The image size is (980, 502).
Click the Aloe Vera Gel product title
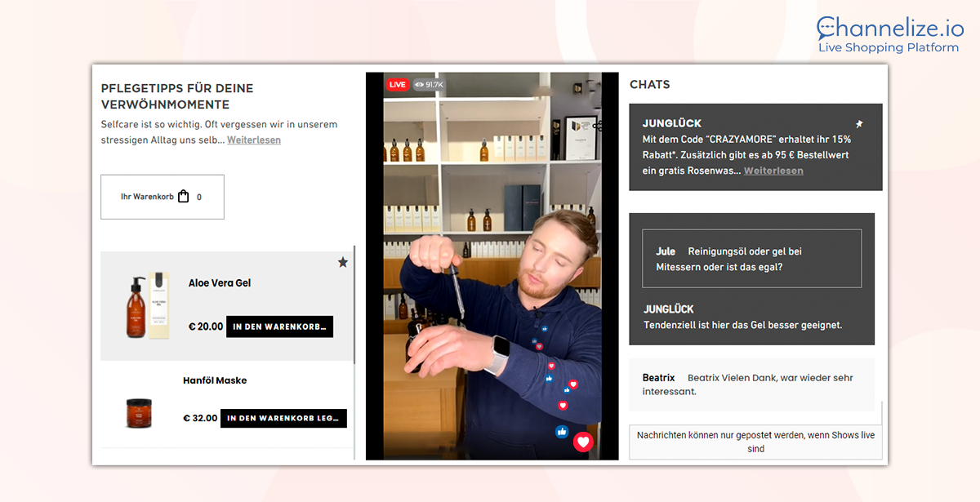pos(220,283)
